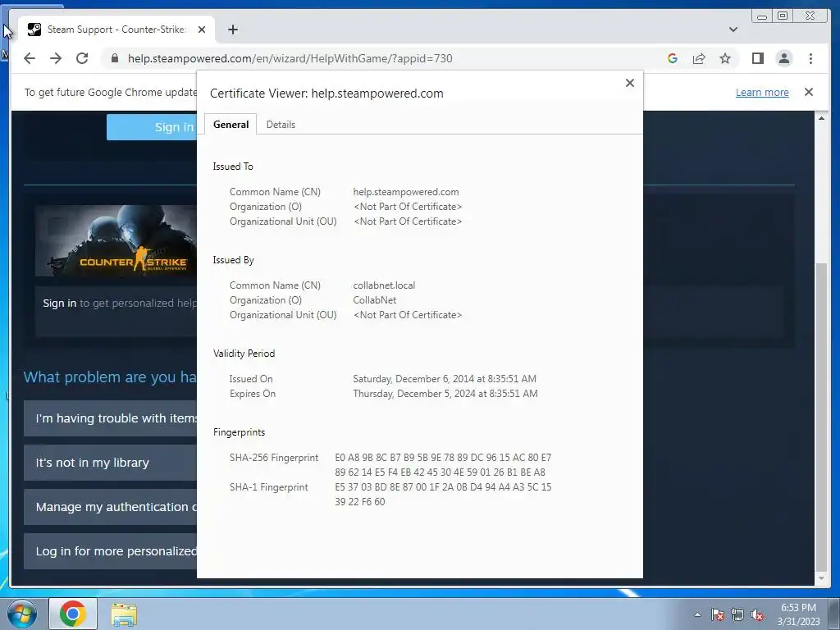Click the Validity Period heading
The image size is (840, 630).
pos(244,354)
